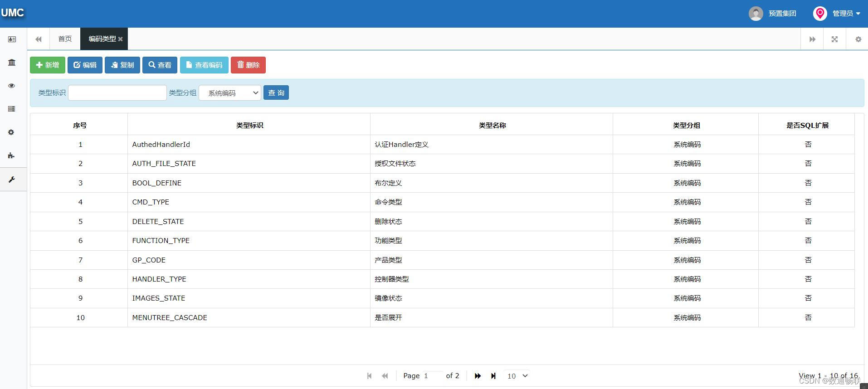Image resolution: width=868 pixels, height=389 pixels.
Task: Click the 编辑 button
Action: [85, 65]
